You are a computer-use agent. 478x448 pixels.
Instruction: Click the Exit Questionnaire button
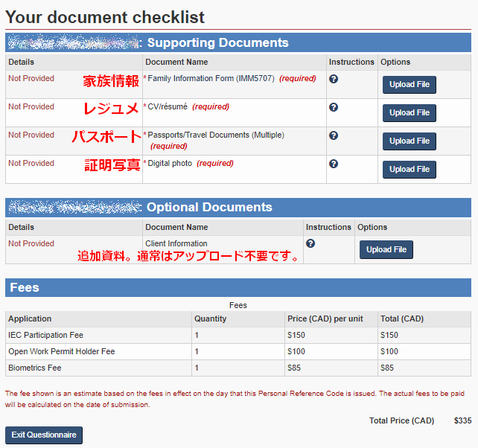[44, 435]
